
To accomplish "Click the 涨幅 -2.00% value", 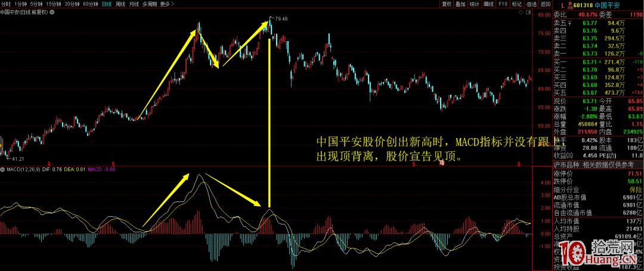I will (x=588, y=116).
